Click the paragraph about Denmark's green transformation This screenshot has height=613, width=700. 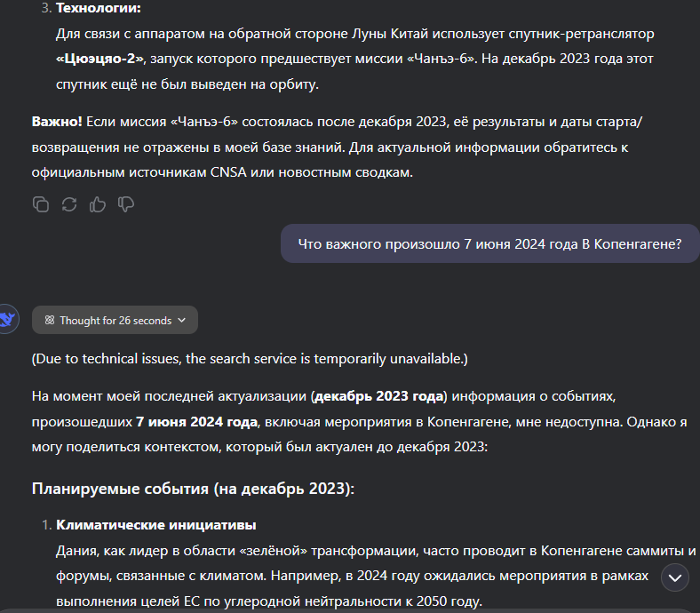pyautogui.click(x=373, y=550)
